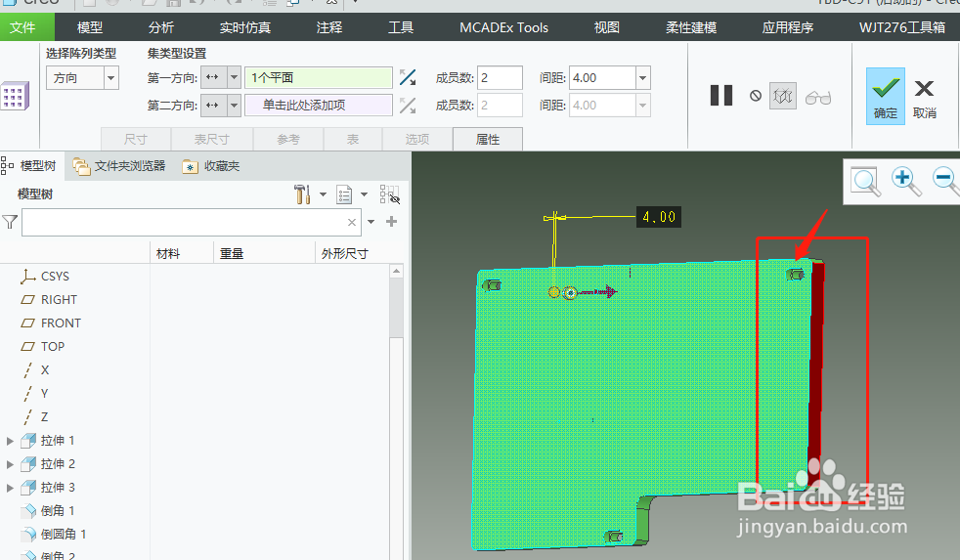Screen dimensions: 960x560
Task: Open the 工具 tab
Action: (401, 27)
